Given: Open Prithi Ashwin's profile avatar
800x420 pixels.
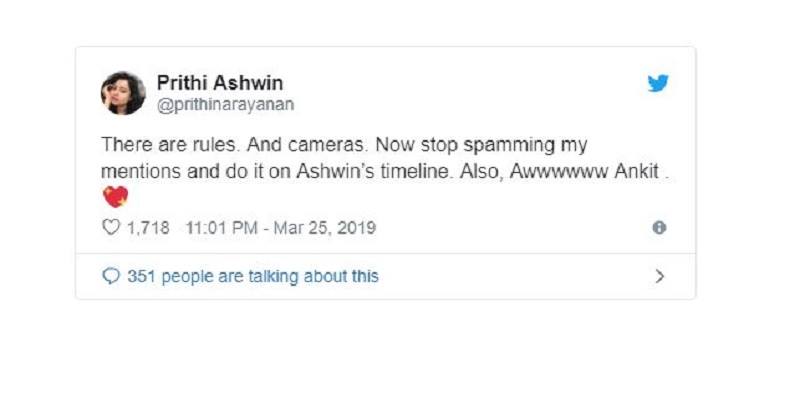Looking at the screenshot, I should [x=123, y=93].
